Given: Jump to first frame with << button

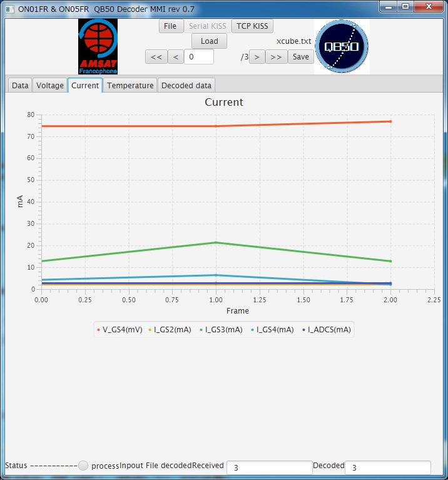Looking at the screenshot, I should 156,57.
